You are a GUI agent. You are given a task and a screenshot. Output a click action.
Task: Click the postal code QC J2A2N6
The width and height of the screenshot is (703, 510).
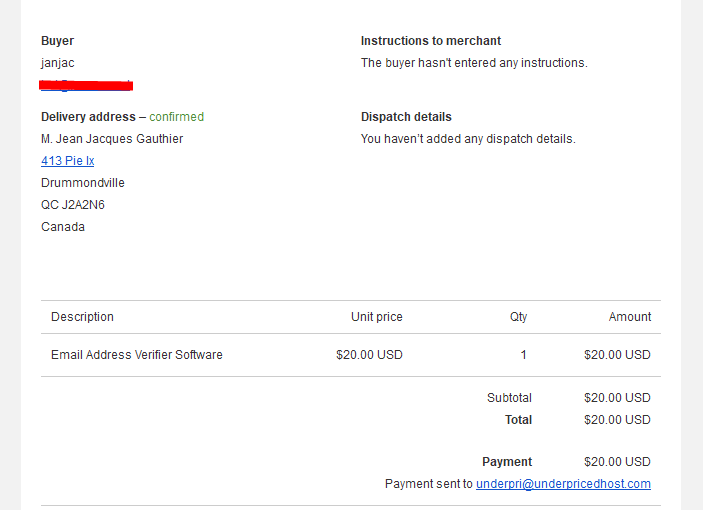point(73,205)
